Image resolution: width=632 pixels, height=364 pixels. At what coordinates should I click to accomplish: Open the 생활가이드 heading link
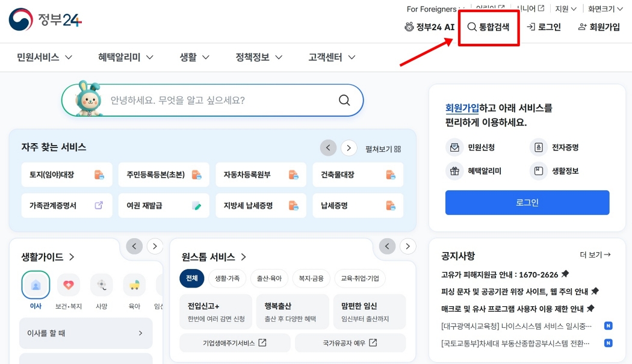(48, 257)
